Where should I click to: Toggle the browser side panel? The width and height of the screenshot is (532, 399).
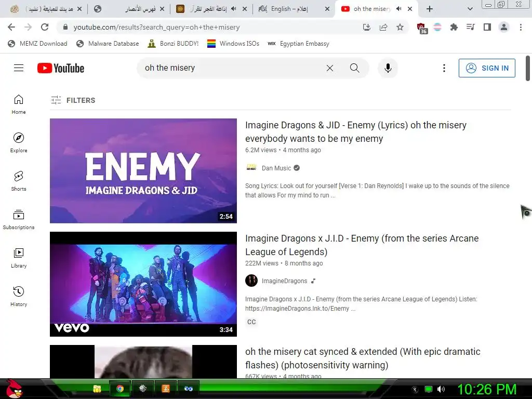click(x=487, y=27)
